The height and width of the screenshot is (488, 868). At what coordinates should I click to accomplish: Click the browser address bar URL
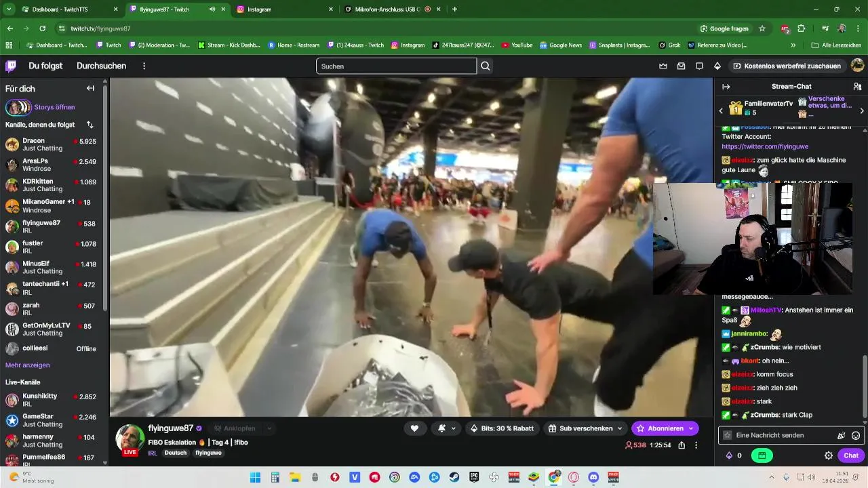tap(100, 28)
